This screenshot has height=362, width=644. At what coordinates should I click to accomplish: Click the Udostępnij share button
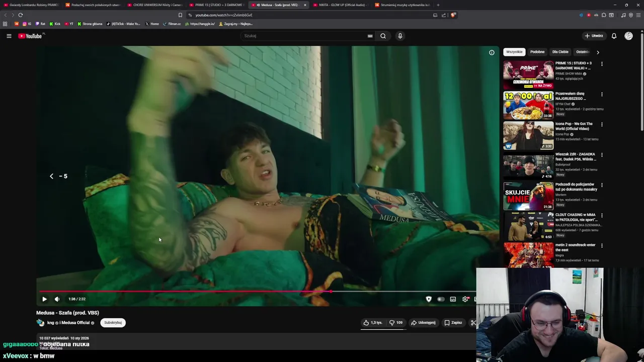(x=423, y=323)
